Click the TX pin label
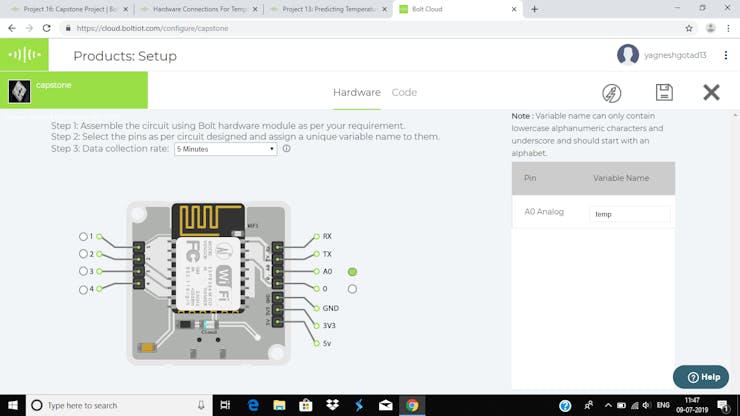Screen dimensions: 740x416 [x=327, y=254]
